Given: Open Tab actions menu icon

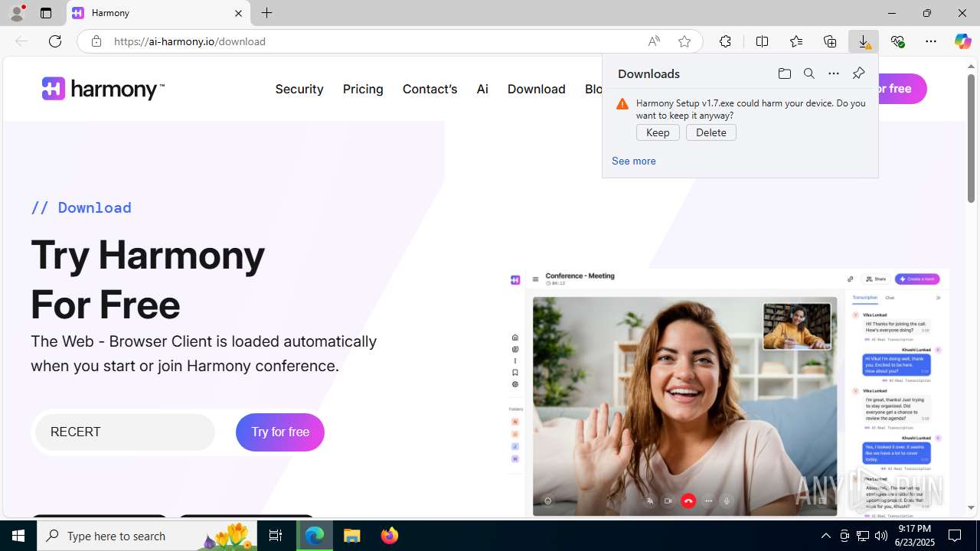Looking at the screenshot, I should pos(46,13).
